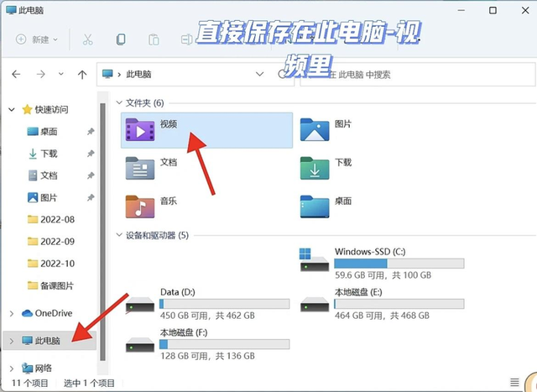537x392 pixels.
Task: Click the C: drive usage bar
Action: [x=399, y=264]
